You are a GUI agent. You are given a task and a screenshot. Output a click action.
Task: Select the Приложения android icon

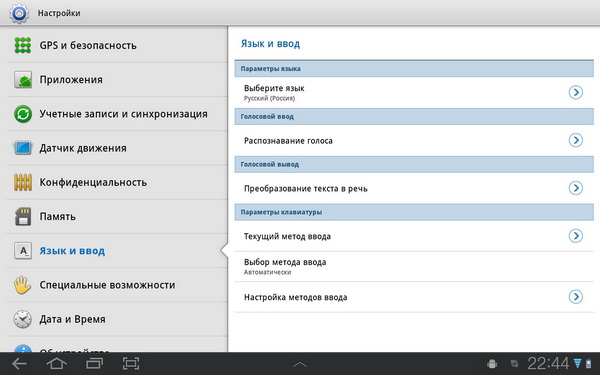click(x=23, y=80)
